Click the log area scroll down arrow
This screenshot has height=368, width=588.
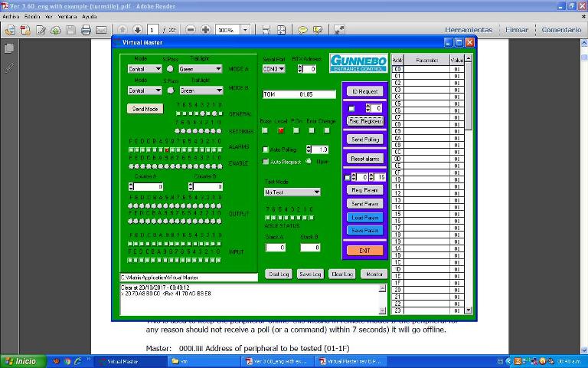pyautogui.click(x=382, y=310)
